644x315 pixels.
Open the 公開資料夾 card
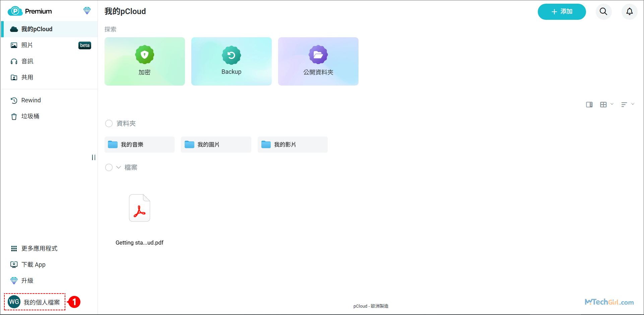(x=318, y=61)
